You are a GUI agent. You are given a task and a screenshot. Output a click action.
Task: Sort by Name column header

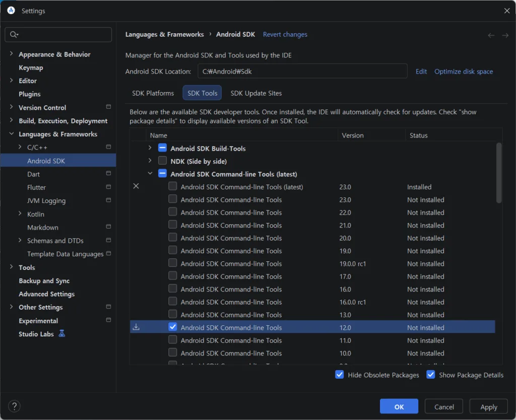(242, 135)
